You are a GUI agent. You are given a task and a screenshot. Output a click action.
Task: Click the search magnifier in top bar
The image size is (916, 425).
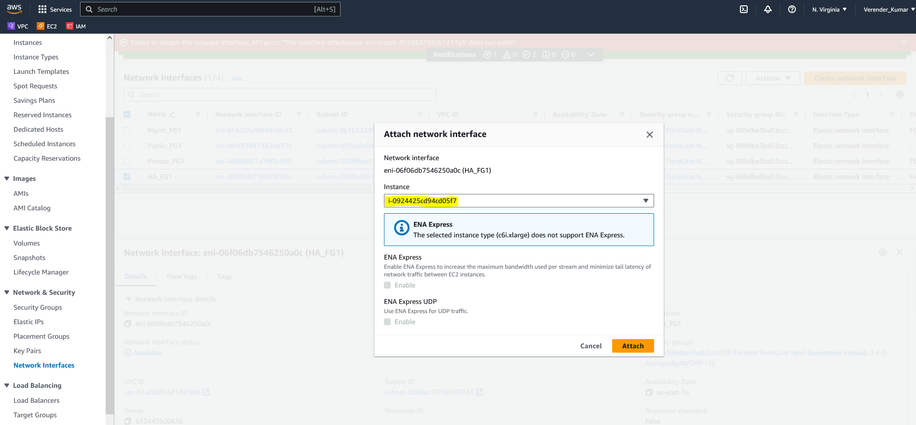point(89,9)
